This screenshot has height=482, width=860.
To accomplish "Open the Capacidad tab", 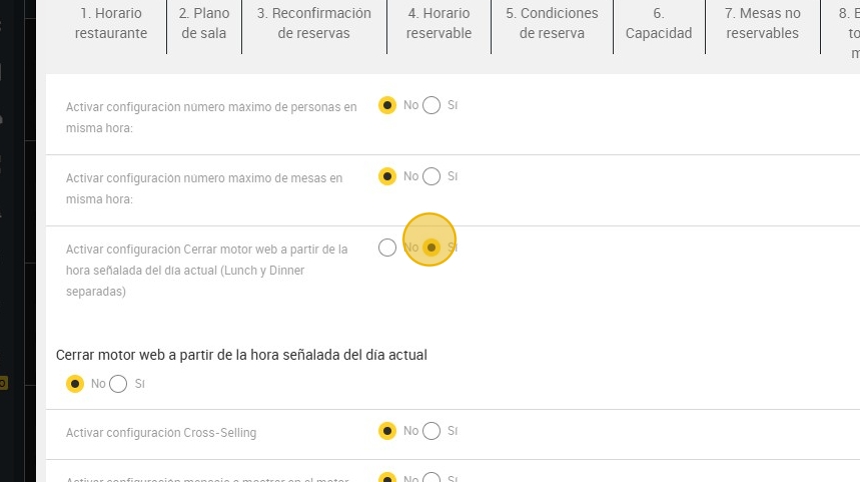I will pyautogui.click(x=658, y=24).
